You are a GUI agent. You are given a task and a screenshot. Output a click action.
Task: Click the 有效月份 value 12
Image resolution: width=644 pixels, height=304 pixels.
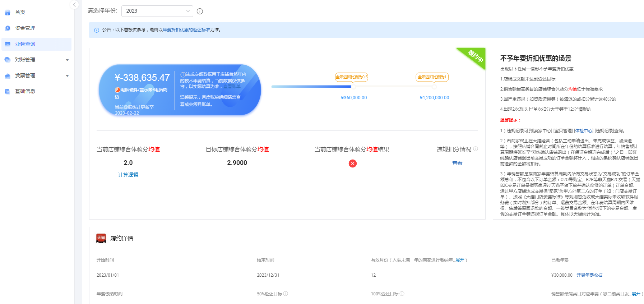coord(373,275)
